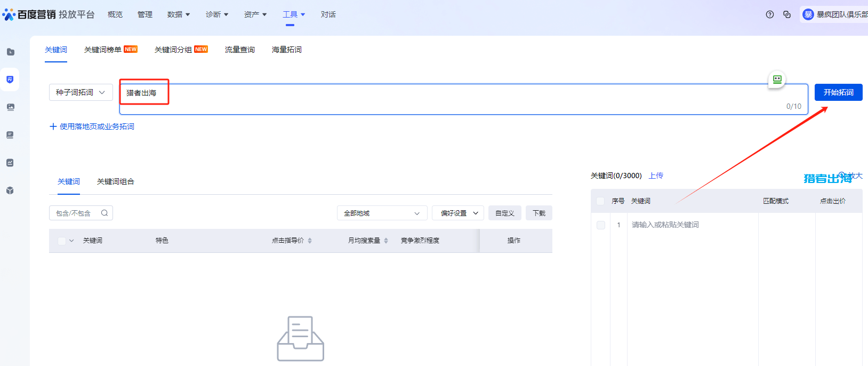Go to 概览 in top navigation
The width and height of the screenshot is (868, 366).
115,14
